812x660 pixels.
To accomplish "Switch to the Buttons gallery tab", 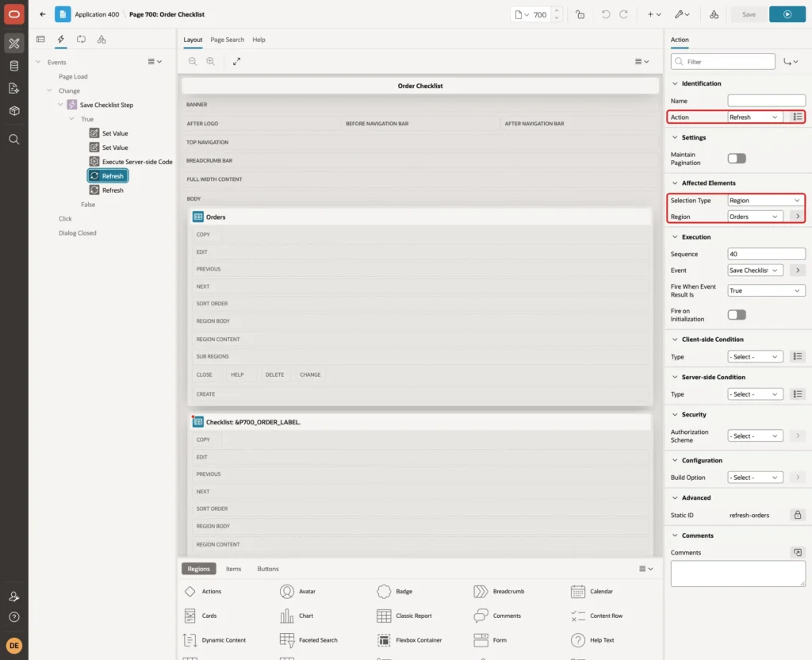I will point(268,569).
